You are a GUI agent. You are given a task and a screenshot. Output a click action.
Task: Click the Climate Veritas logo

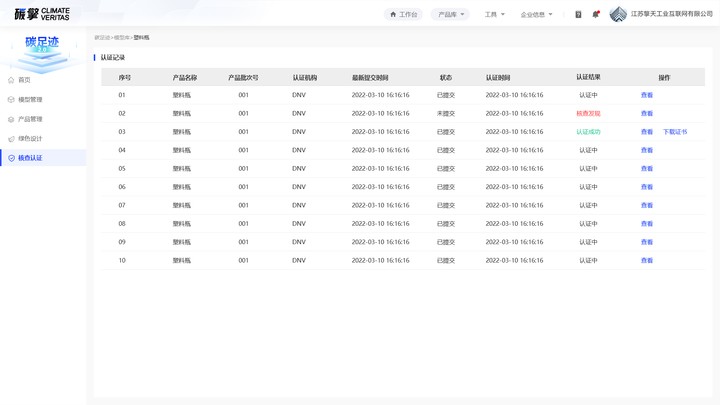(42, 14)
